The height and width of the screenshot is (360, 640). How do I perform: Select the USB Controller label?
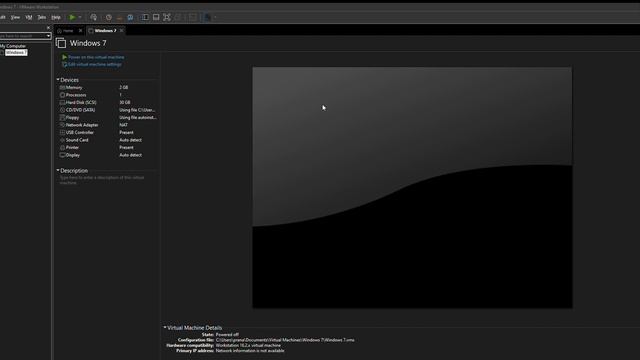tap(80, 133)
